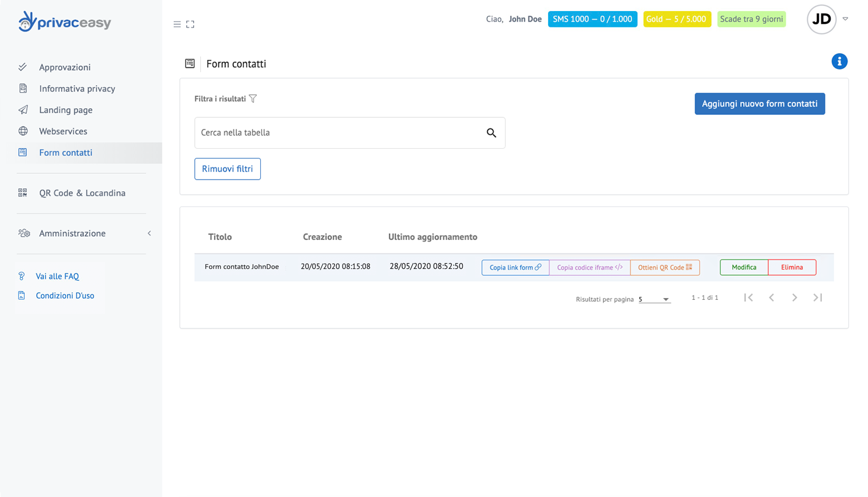
Task: Toggle fullscreen mode icon
Action: coord(190,24)
